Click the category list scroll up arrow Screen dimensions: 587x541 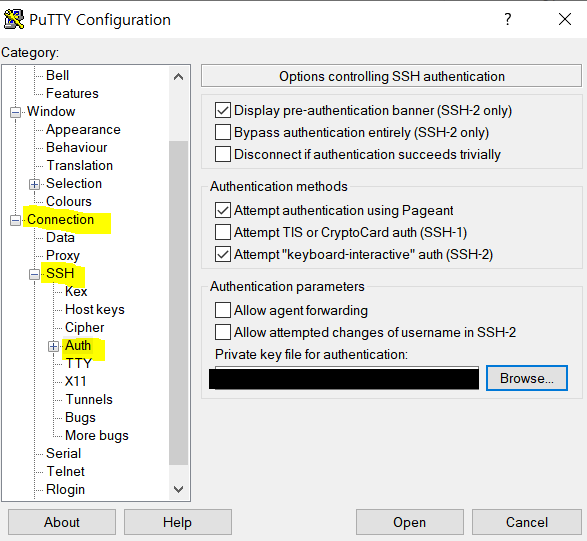(x=179, y=77)
